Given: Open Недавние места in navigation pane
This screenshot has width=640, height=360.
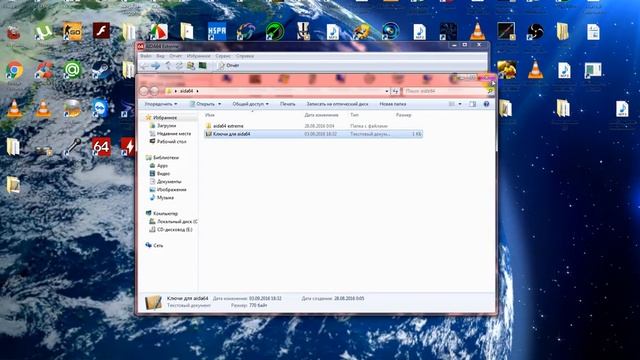Looking at the screenshot, I should click(x=173, y=133).
